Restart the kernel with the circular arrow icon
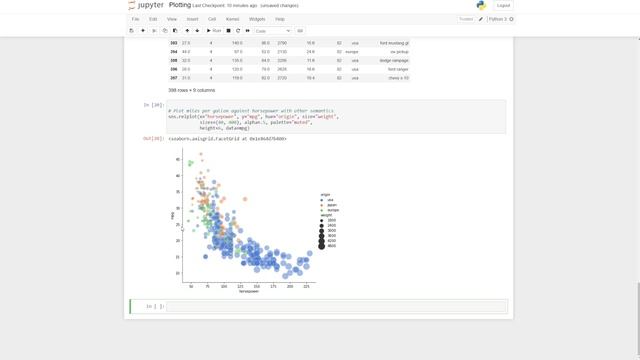640x360 pixels. (x=238, y=31)
